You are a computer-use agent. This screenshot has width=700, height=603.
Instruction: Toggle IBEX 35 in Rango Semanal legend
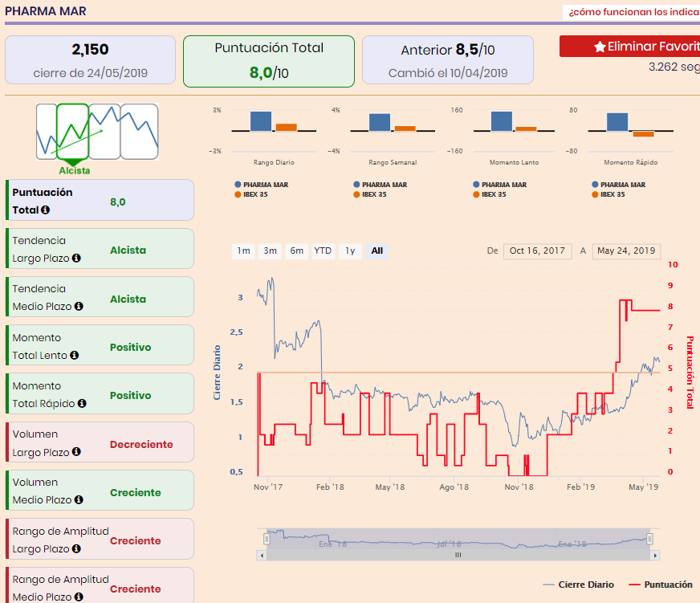pyautogui.click(x=370, y=194)
